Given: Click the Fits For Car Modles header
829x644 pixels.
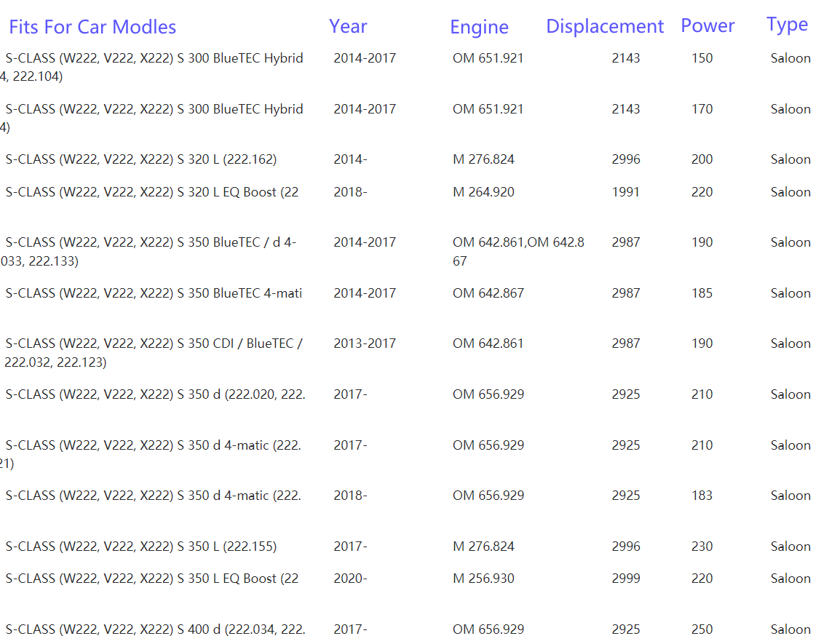Looking at the screenshot, I should [x=92, y=28].
